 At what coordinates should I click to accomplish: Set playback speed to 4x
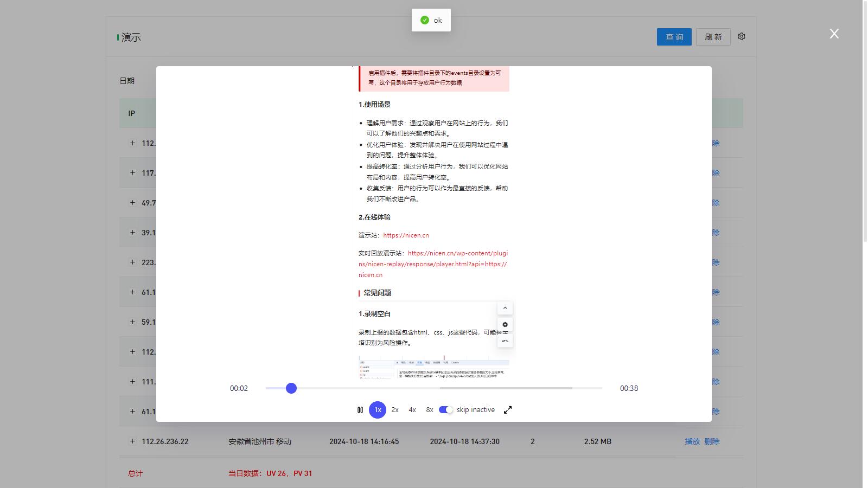412,410
